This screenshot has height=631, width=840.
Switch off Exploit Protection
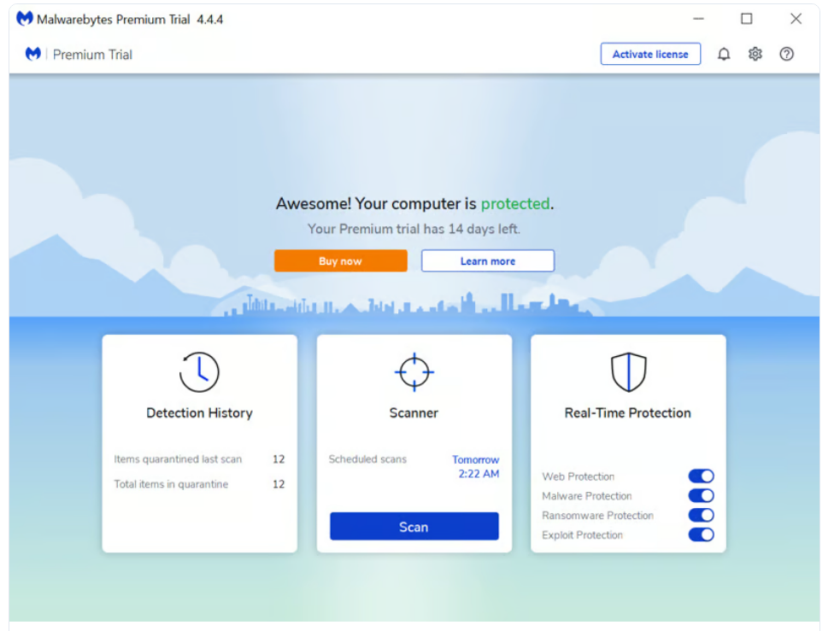coord(701,535)
